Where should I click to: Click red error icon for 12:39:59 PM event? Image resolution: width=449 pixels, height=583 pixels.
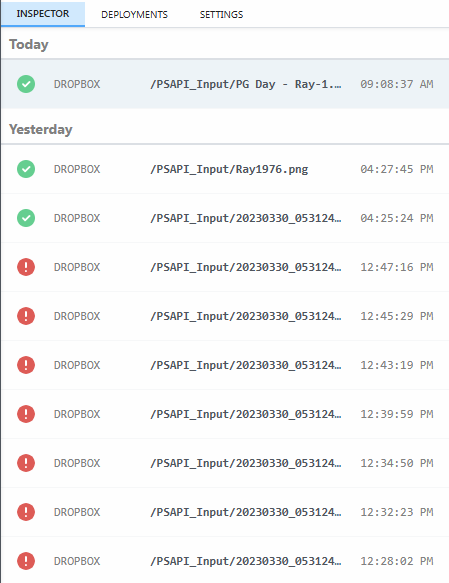(26, 414)
